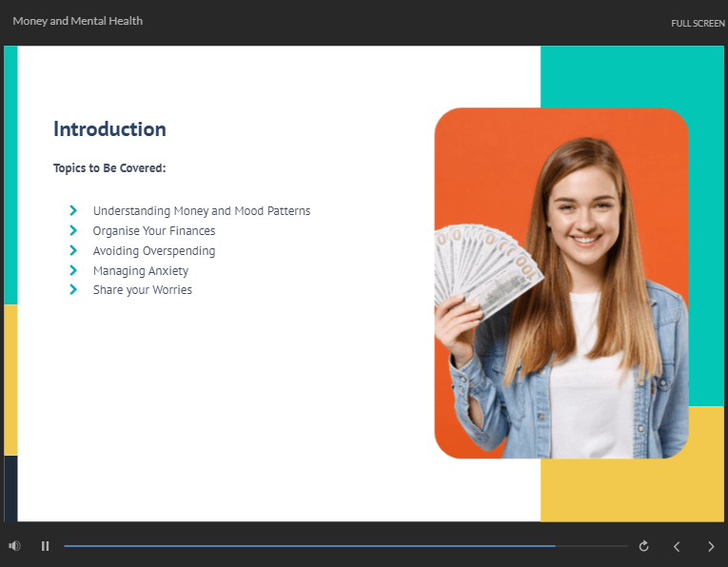Image resolution: width=728 pixels, height=567 pixels.
Task: Click chevron beside Organise Your Finances
Action: tap(73, 230)
